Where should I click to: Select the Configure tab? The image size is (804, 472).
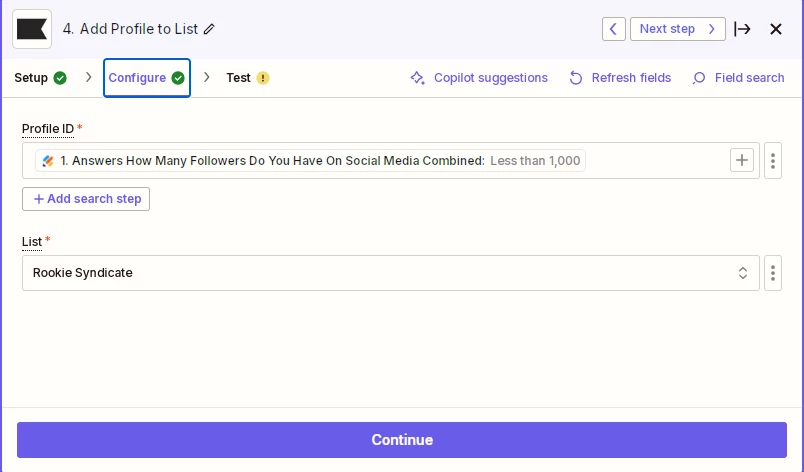(147, 78)
